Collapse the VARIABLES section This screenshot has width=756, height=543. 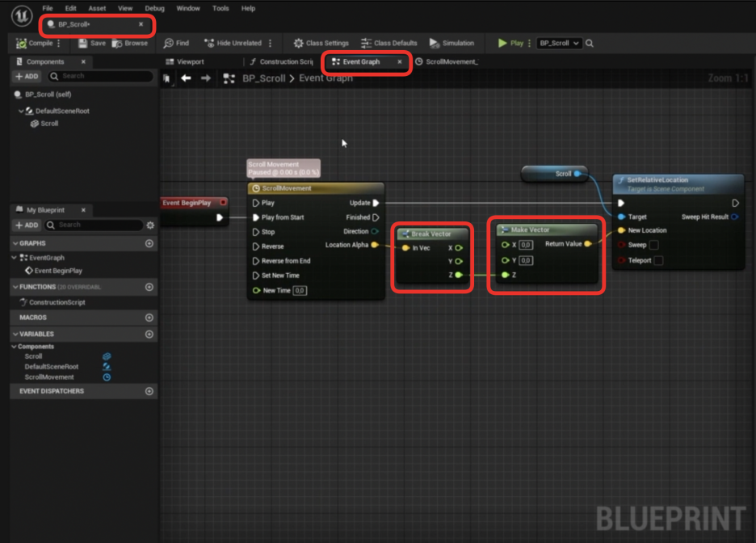(x=15, y=335)
